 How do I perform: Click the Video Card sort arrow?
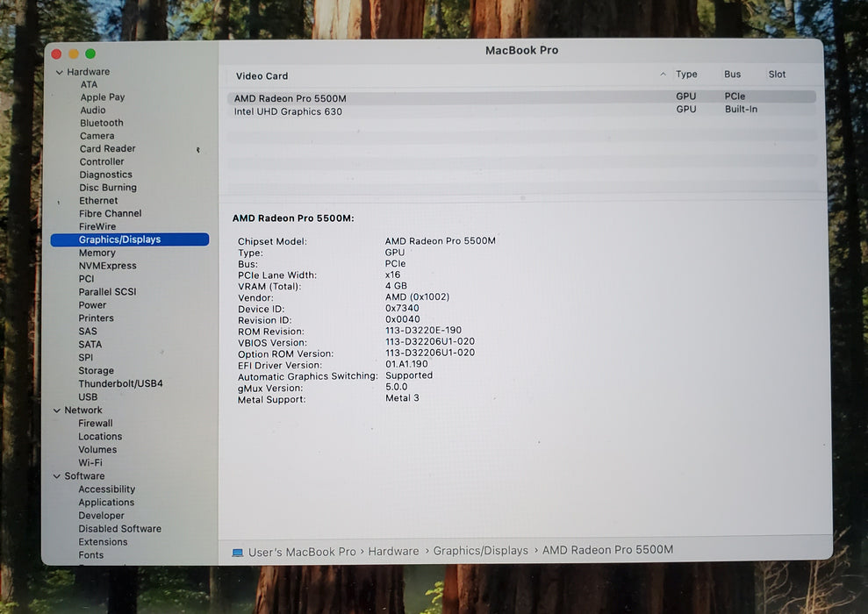coord(663,75)
